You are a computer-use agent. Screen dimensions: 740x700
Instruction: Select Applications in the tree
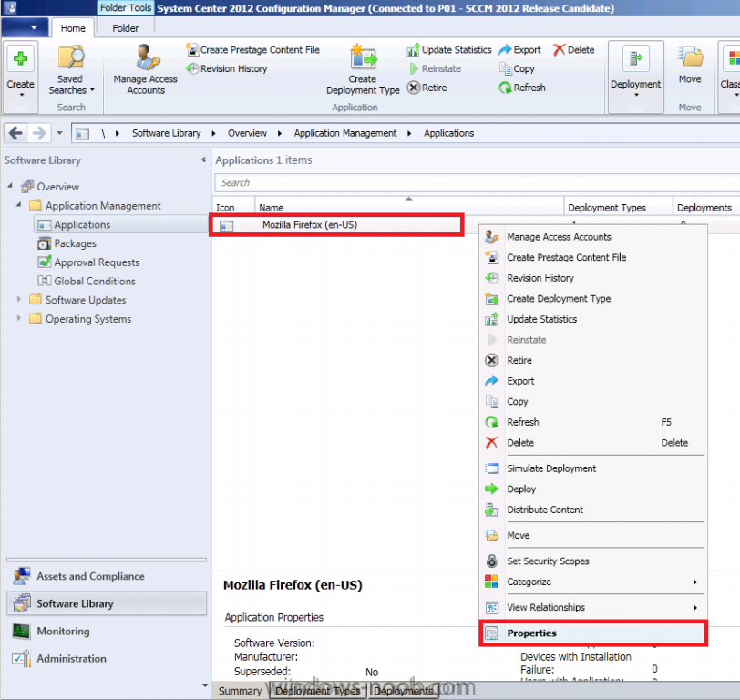(x=82, y=225)
